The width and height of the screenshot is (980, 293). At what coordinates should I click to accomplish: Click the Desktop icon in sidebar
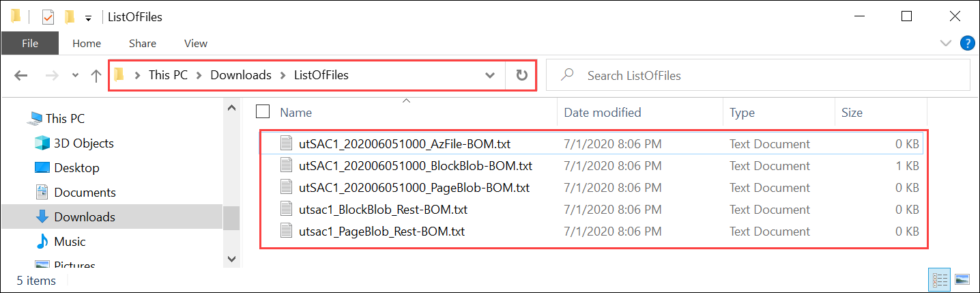click(42, 168)
